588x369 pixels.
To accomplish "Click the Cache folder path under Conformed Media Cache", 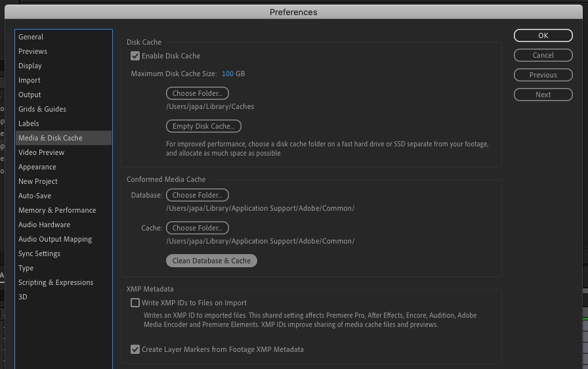I will [261, 241].
